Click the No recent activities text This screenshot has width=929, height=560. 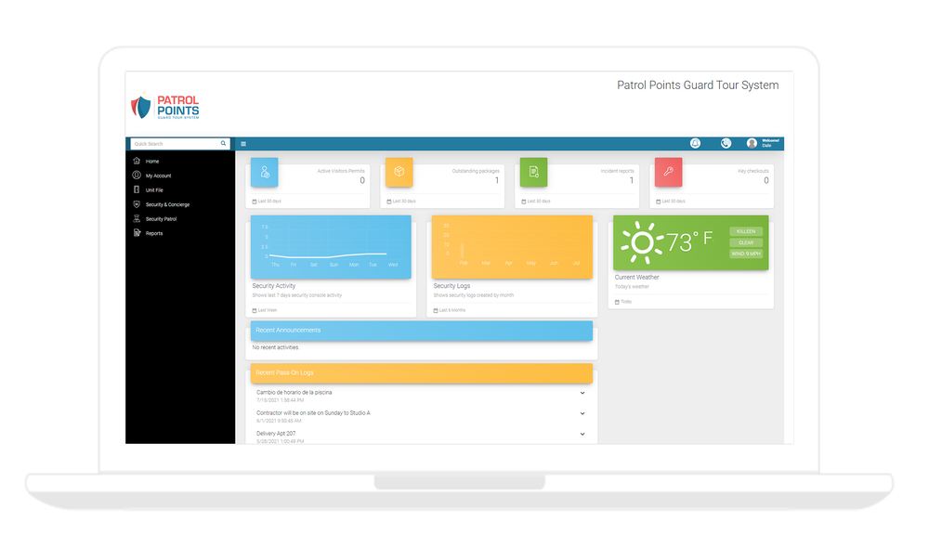[276, 347]
